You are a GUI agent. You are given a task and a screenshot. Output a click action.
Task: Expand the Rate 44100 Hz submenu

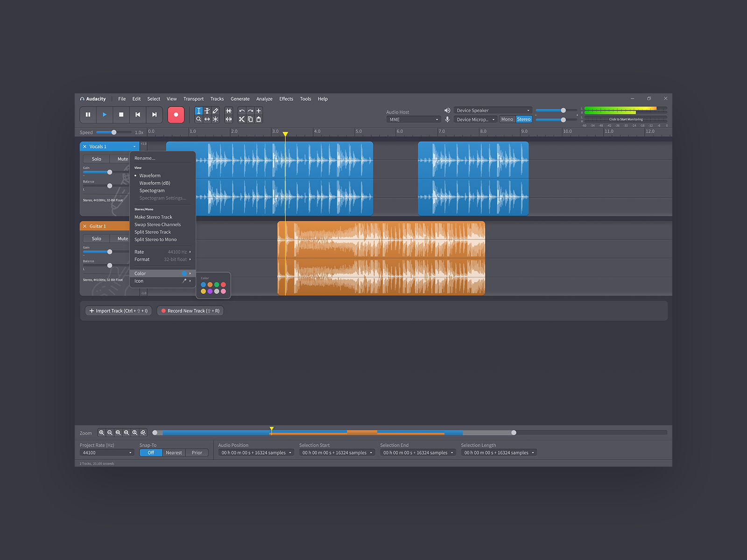point(162,252)
